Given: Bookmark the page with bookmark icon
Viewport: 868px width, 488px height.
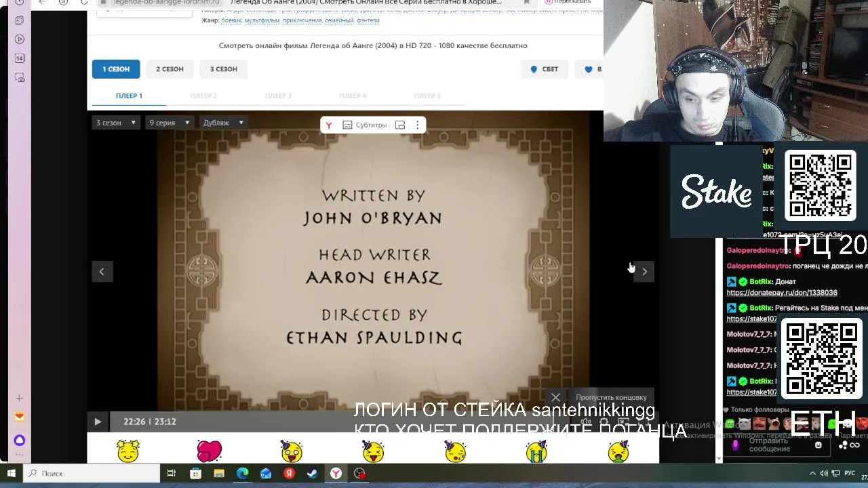Looking at the screenshot, I should pos(526,3).
